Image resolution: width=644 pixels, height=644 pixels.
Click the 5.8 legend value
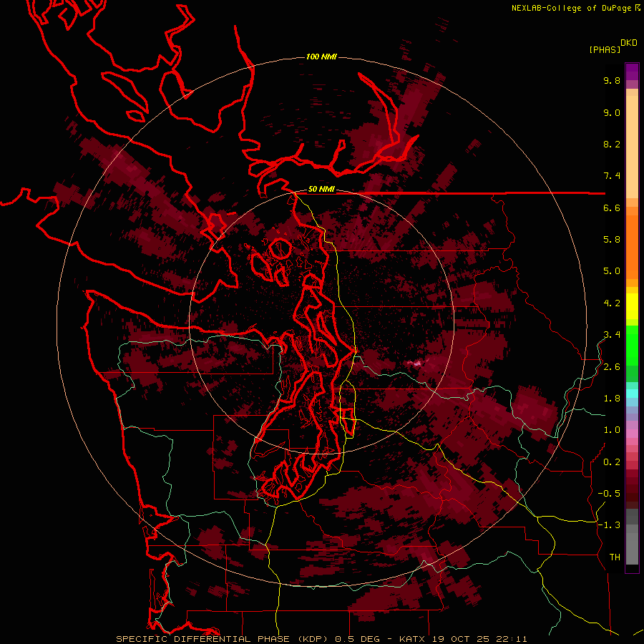tap(612, 240)
